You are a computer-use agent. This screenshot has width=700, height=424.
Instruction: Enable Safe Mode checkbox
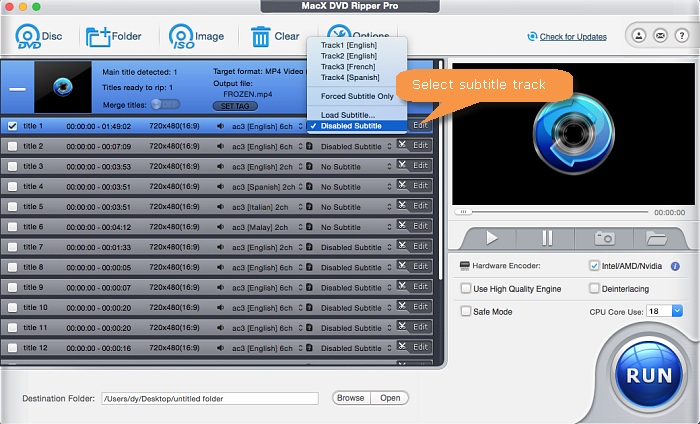click(466, 311)
